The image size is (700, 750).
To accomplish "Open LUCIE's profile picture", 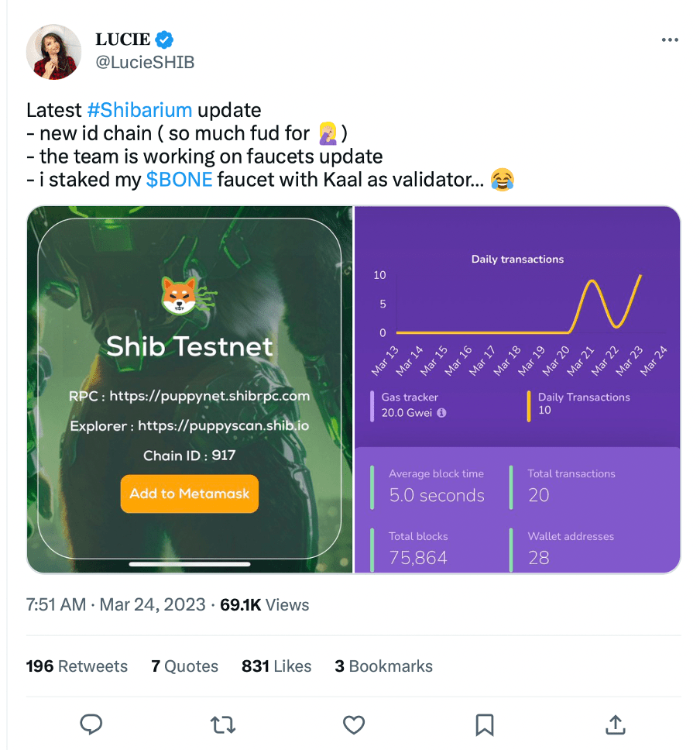I will [53, 52].
